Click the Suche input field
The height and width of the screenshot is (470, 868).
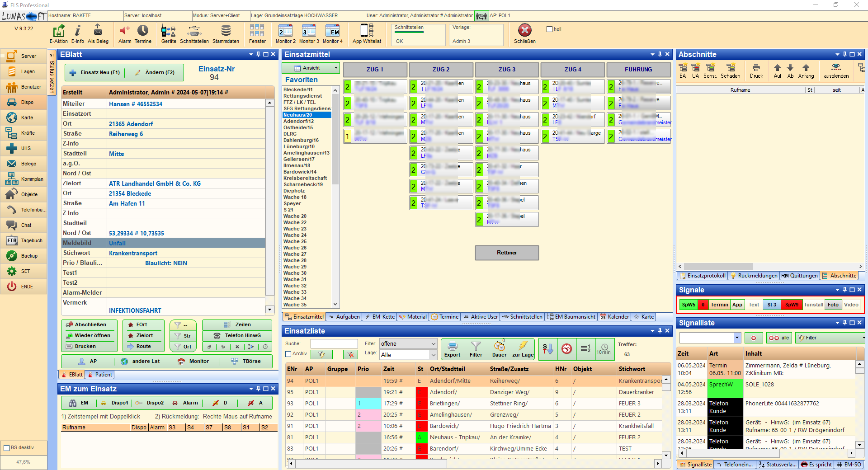click(x=334, y=344)
